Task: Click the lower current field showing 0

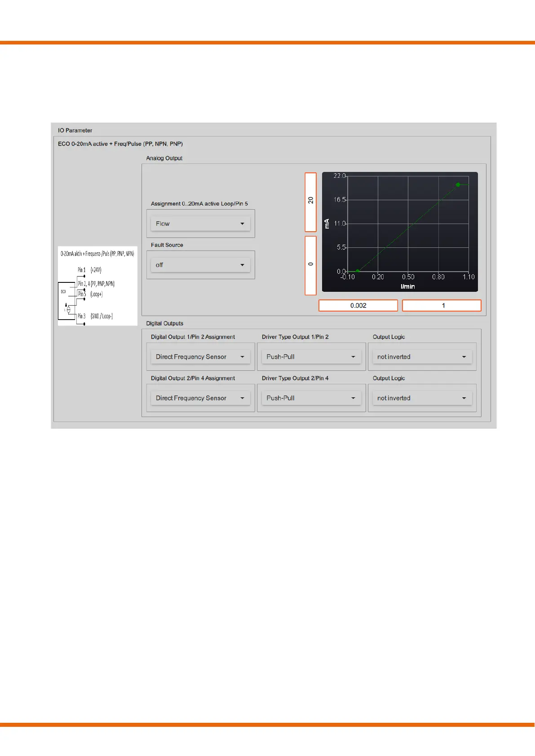Action: (x=311, y=266)
